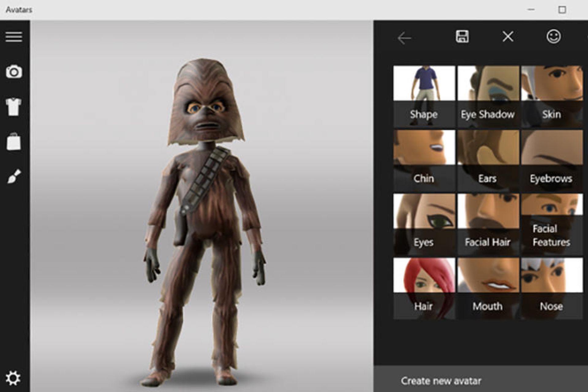The image size is (588, 392).
Task: Save avatar with floppy disk icon
Action: click(x=462, y=36)
